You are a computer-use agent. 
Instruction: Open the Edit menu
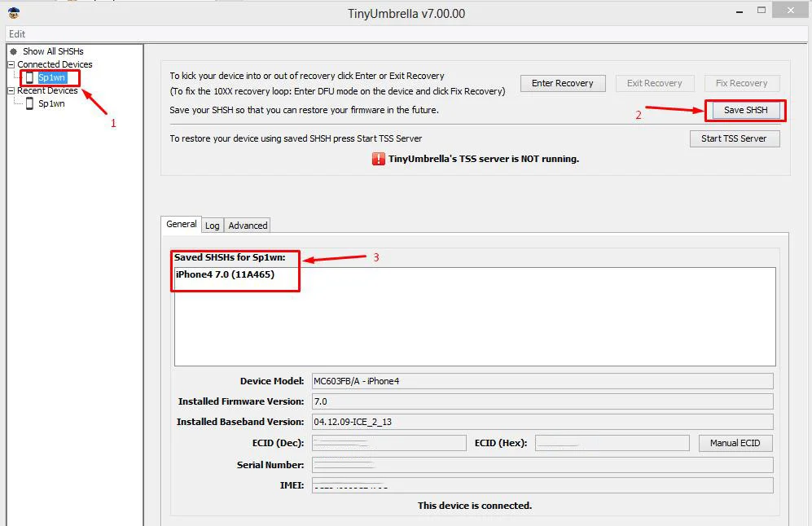17,34
